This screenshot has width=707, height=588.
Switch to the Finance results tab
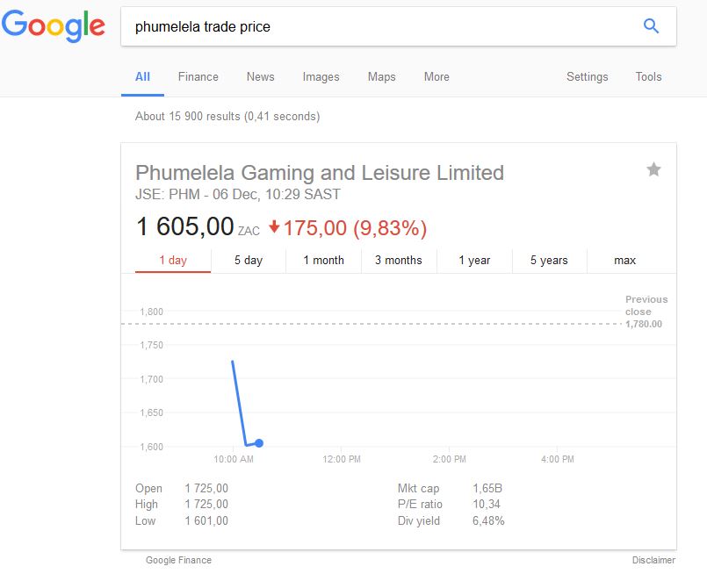198,77
